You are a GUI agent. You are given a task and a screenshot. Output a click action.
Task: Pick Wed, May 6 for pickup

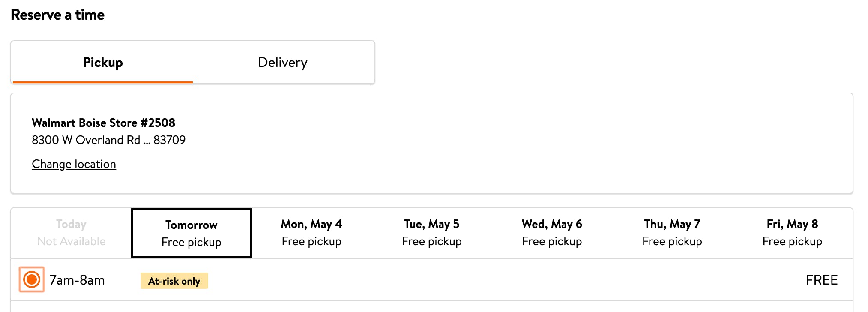click(x=552, y=233)
